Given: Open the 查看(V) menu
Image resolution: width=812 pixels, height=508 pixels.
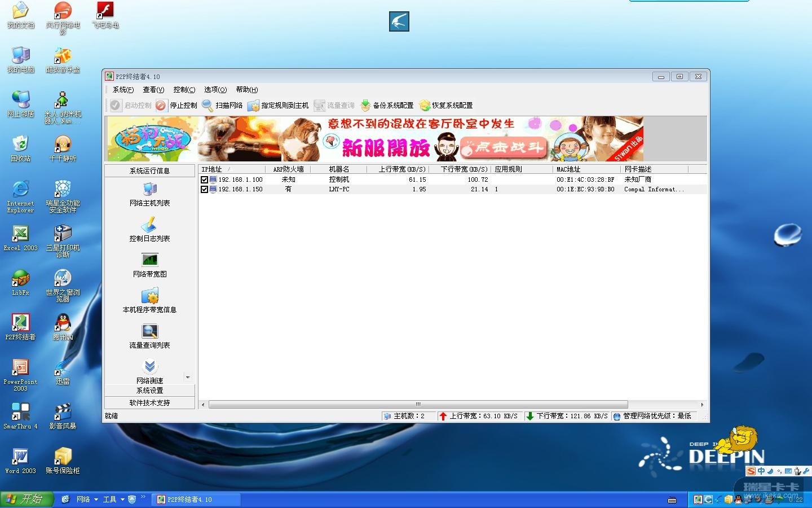Looking at the screenshot, I should click(x=153, y=90).
